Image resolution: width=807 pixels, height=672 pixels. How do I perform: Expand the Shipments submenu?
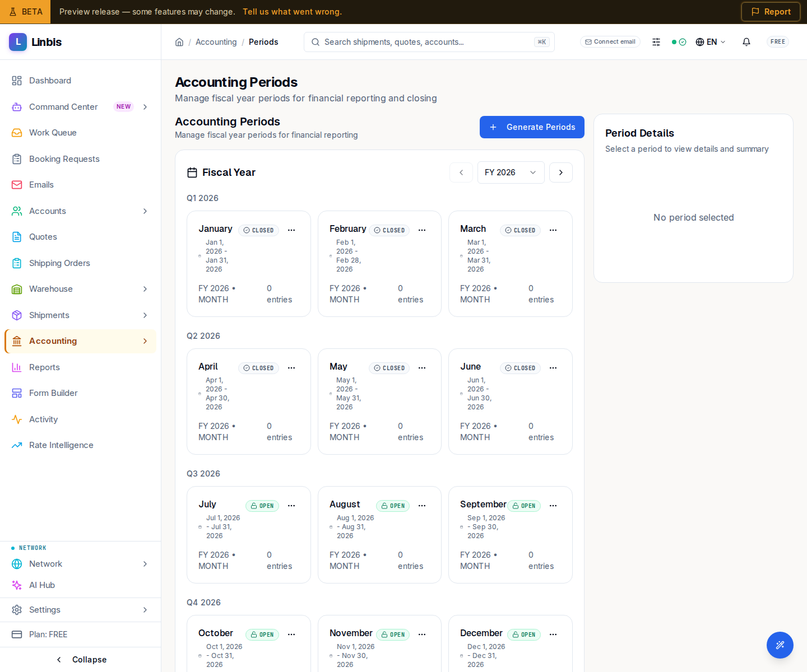[x=145, y=315]
